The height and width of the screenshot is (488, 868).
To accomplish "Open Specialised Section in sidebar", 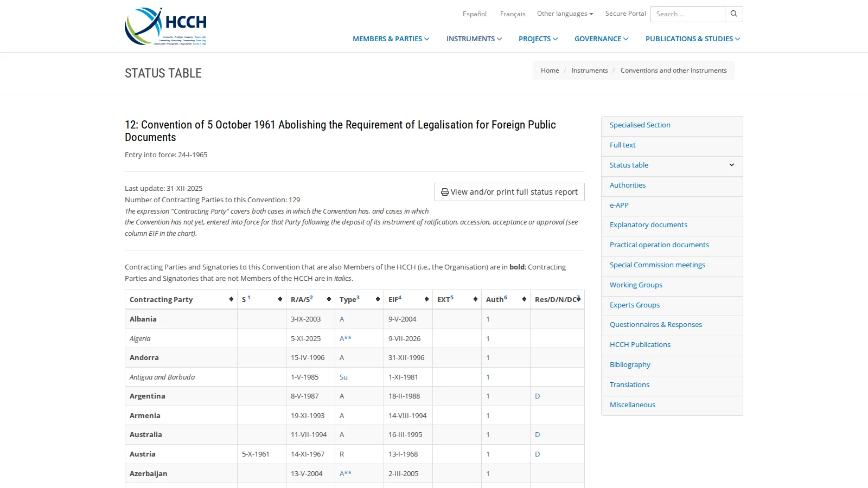I will pos(640,125).
